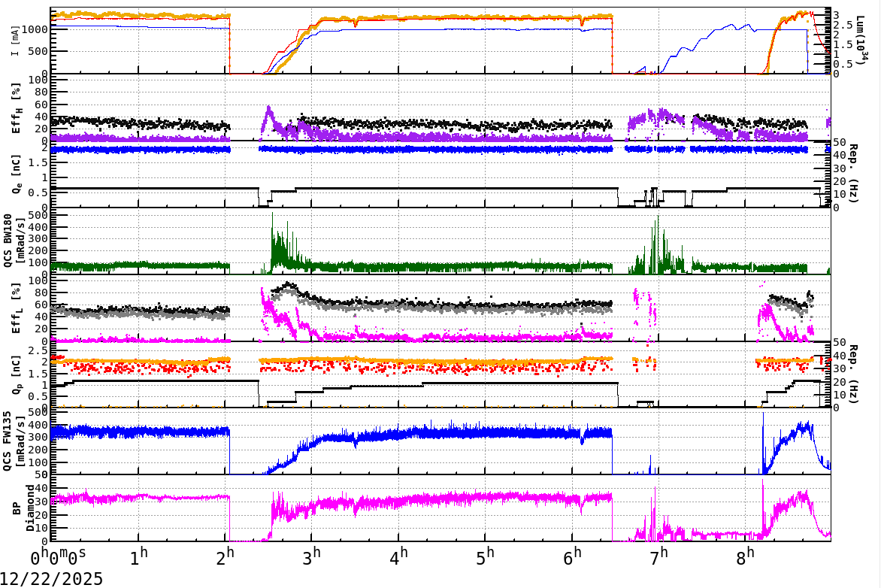Expand the I [mA] current panel
This screenshot has height=588, width=881.
click(17, 41)
